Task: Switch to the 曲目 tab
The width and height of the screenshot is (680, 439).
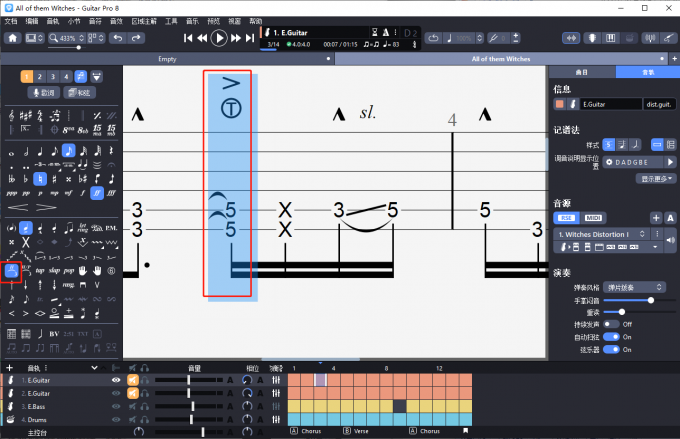Action: click(581, 73)
